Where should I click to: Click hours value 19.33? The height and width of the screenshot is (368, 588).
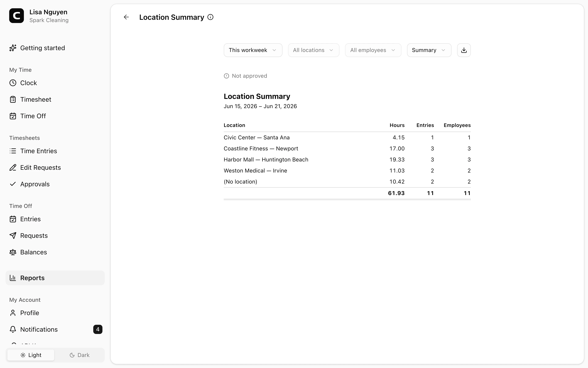pos(397,160)
